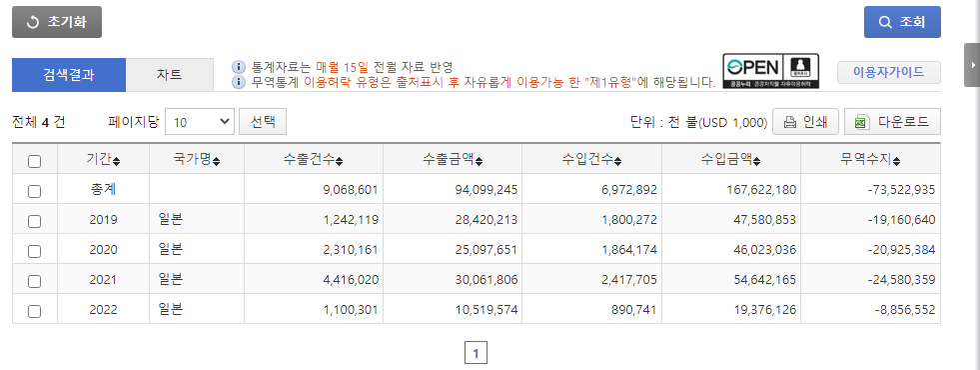Sort table by 수입건수 arrows
The height and width of the screenshot is (370, 980).
coord(617,161)
